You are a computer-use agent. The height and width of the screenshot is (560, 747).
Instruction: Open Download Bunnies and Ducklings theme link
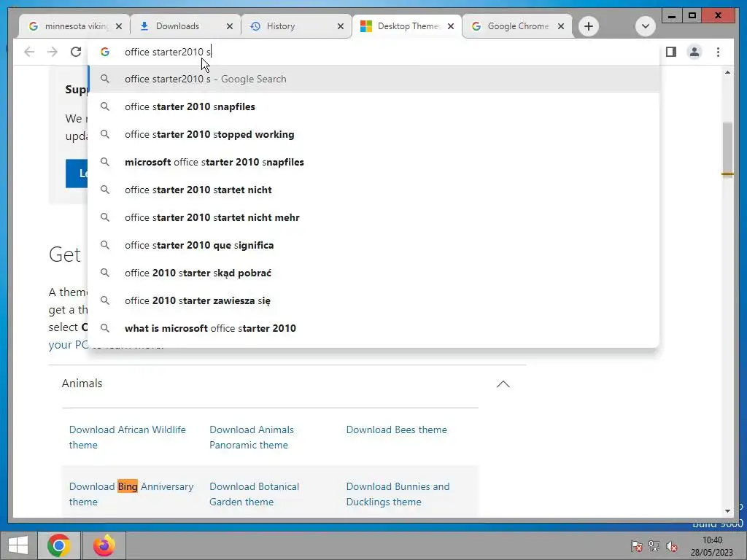point(398,494)
